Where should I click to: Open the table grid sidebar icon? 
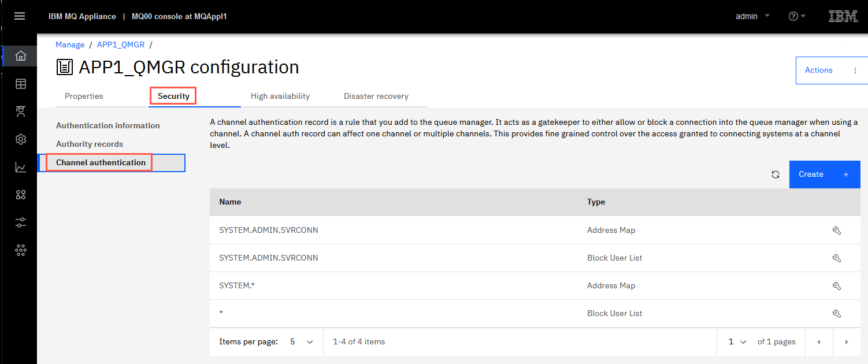(21, 84)
